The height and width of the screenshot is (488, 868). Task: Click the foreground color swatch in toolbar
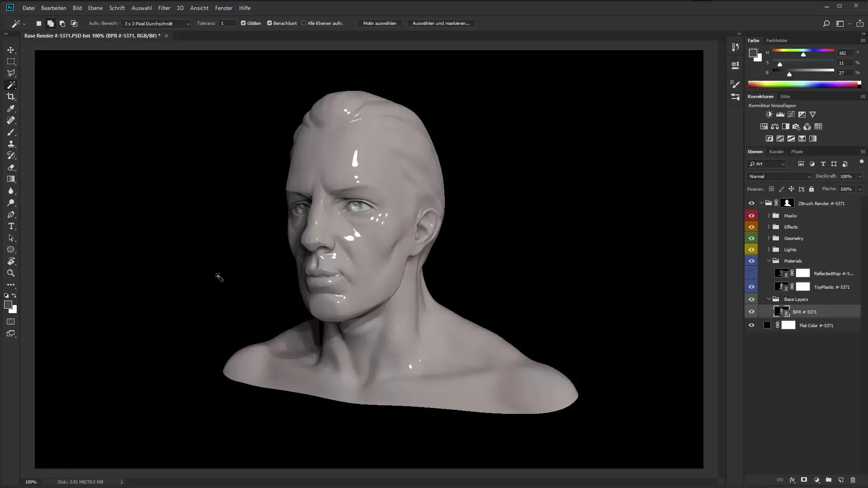8,305
